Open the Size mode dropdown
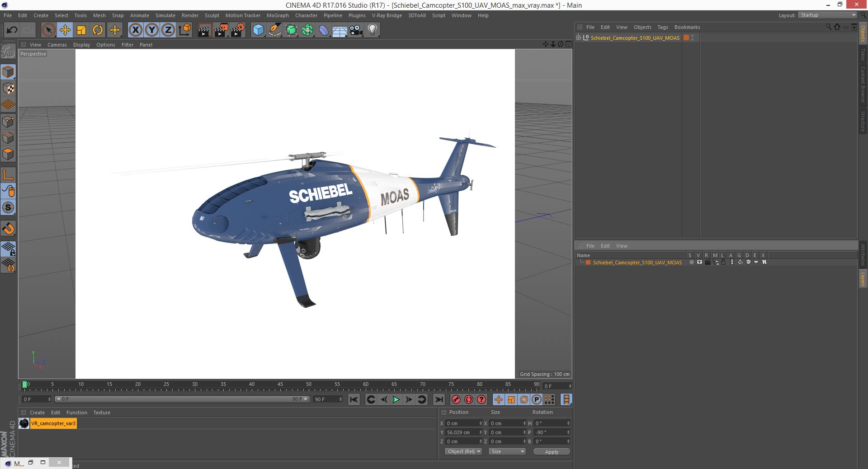The height and width of the screenshot is (469, 868). (507, 451)
